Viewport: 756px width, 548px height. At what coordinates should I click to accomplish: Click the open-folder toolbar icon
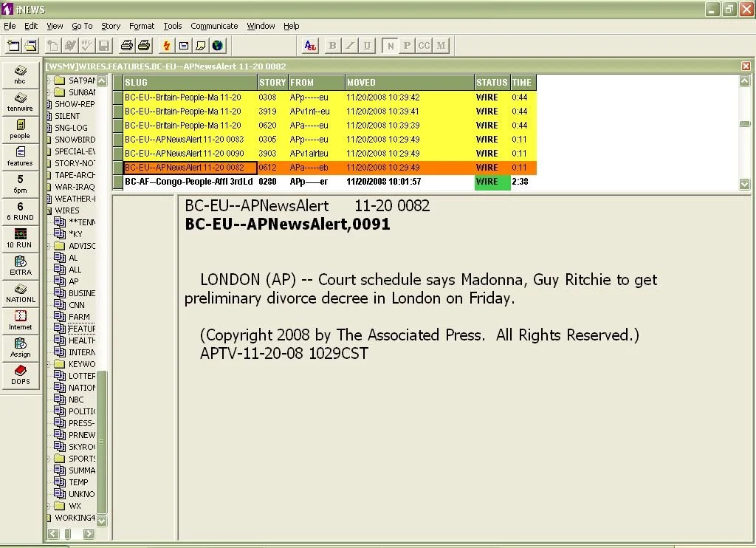click(31, 46)
